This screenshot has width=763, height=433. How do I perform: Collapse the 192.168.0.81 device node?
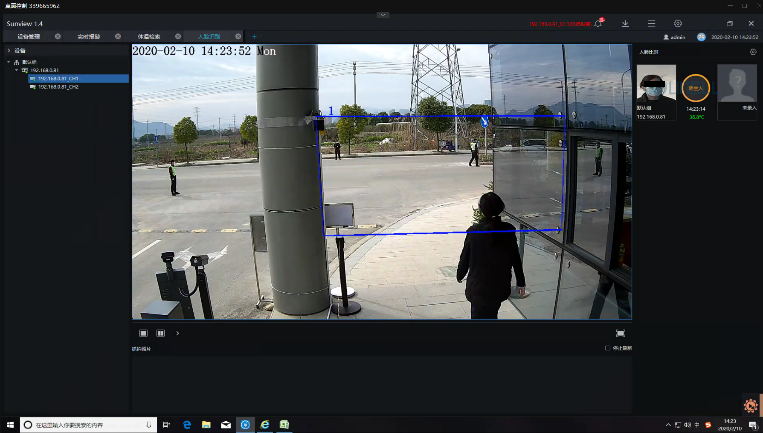[18, 70]
